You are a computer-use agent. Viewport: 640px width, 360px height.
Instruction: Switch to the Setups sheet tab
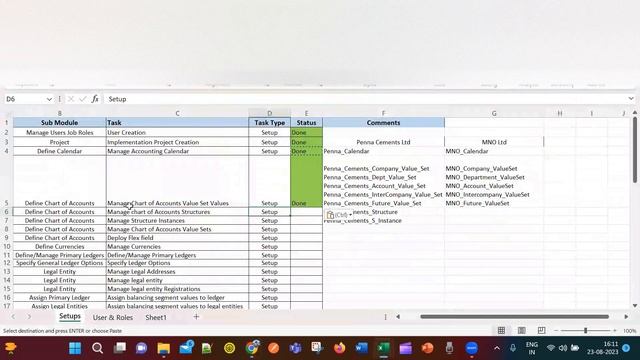[x=70, y=316]
